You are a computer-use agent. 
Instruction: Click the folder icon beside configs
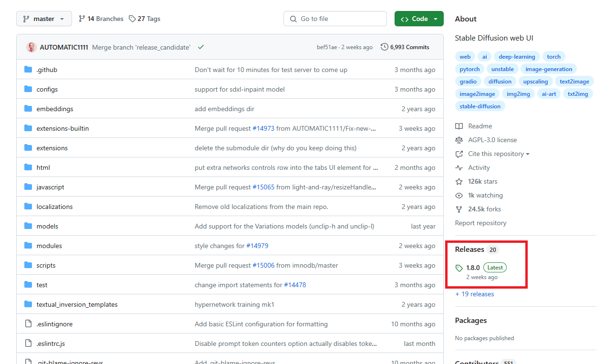tap(28, 89)
